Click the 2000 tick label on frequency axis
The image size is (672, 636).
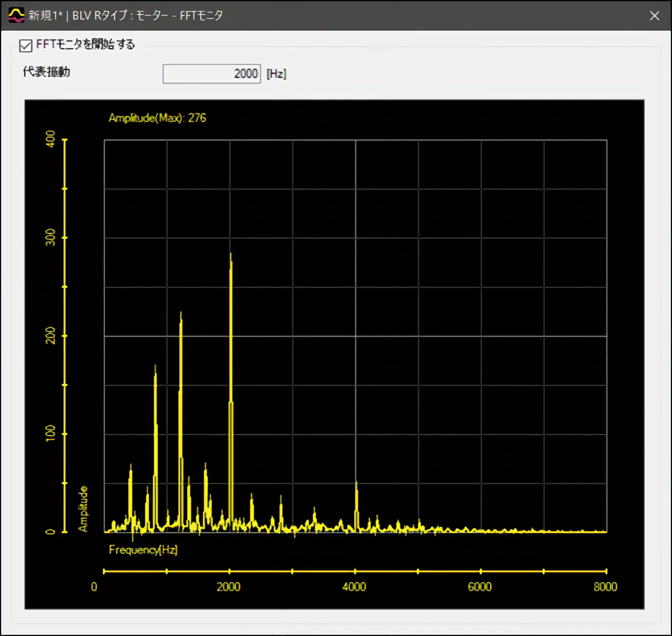tap(228, 587)
